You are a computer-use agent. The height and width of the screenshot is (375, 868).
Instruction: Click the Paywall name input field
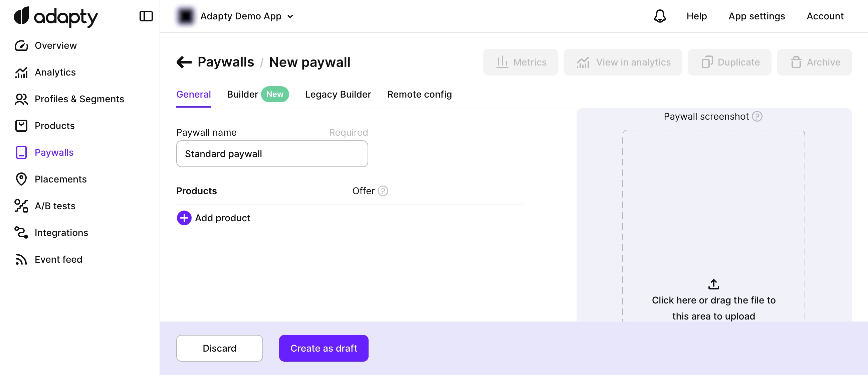pyautogui.click(x=272, y=154)
